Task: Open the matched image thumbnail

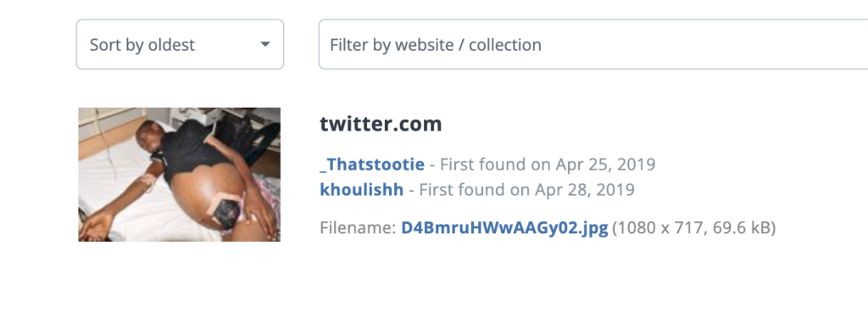Action: click(x=180, y=175)
